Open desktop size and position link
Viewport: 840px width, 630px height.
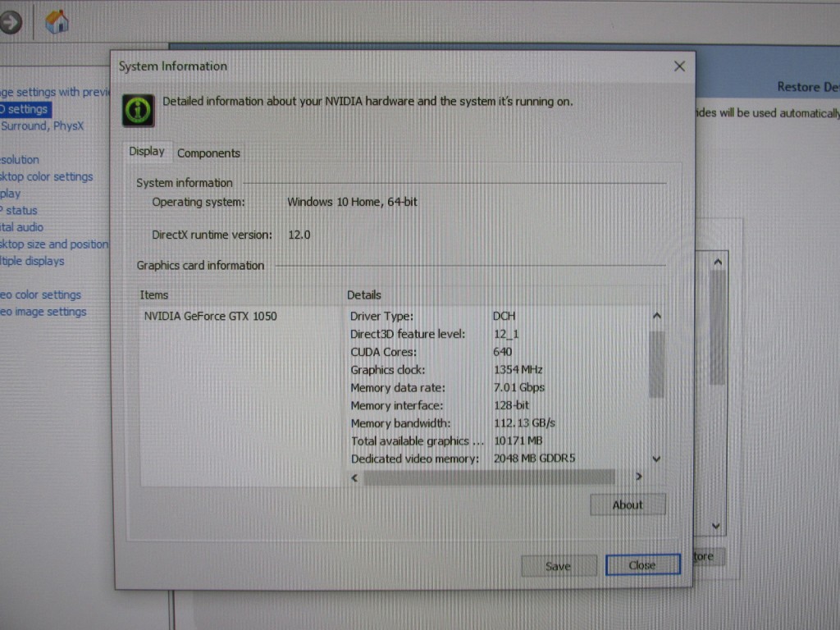(54, 244)
